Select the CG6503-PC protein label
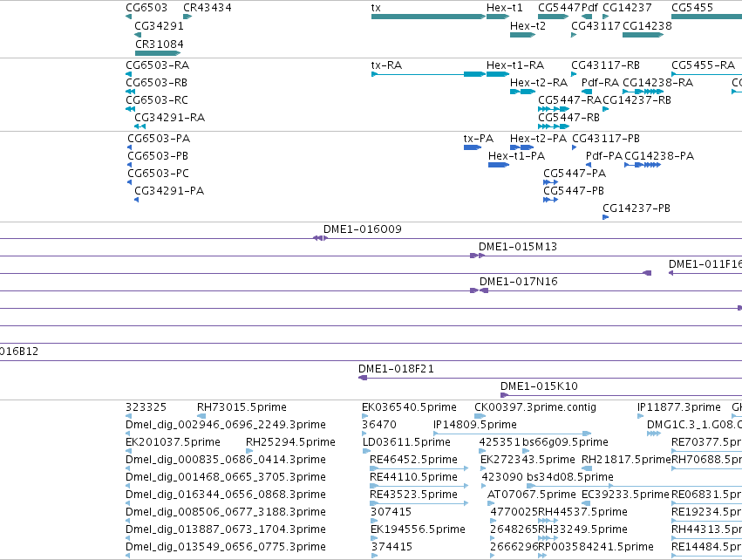742x560 pixels. (158, 174)
